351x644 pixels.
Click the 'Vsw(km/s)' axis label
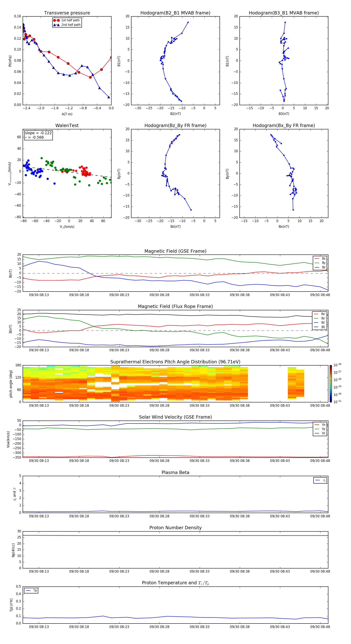pos(9,439)
